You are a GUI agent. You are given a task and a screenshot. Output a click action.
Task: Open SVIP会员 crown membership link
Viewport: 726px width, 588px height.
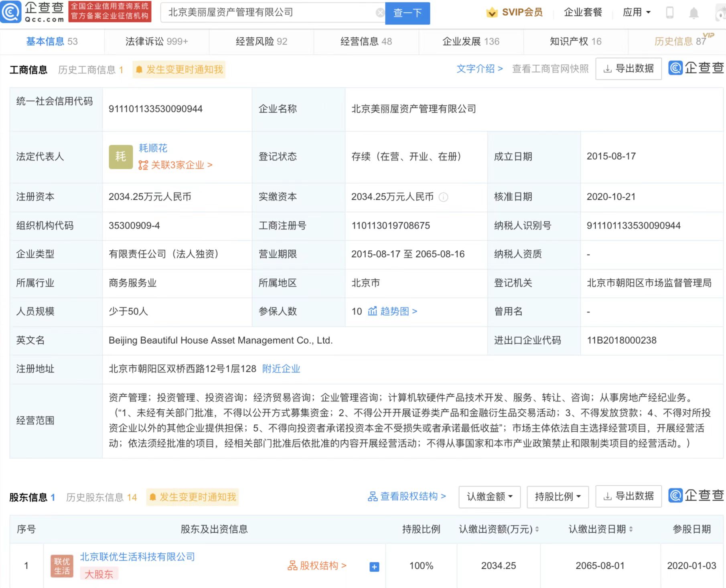click(x=514, y=12)
